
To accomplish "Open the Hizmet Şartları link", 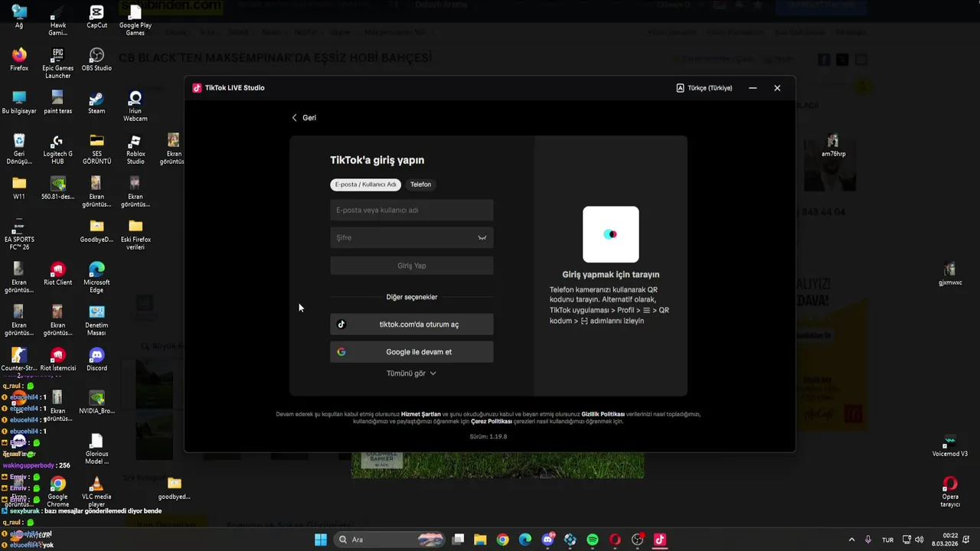I will click(x=421, y=414).
